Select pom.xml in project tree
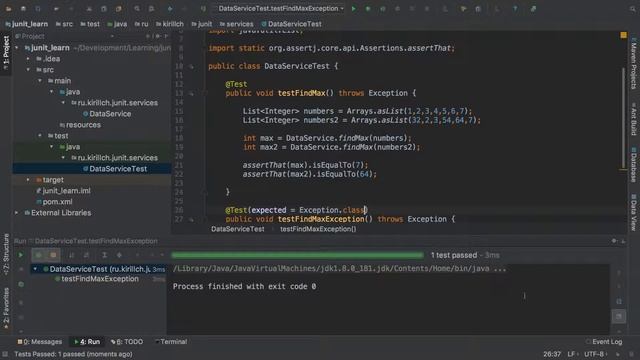640x360 pixels. click(54, 202)
